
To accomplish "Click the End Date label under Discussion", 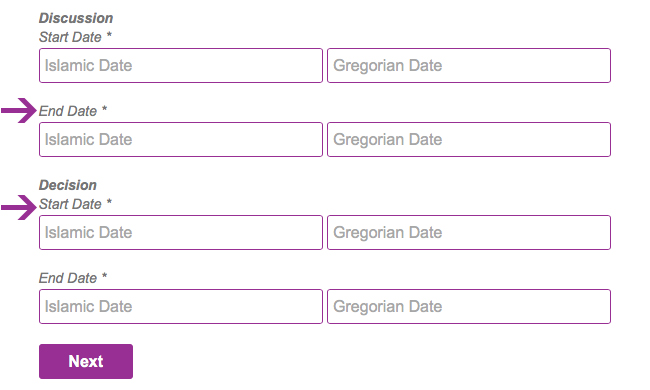I will click(68, 111).
